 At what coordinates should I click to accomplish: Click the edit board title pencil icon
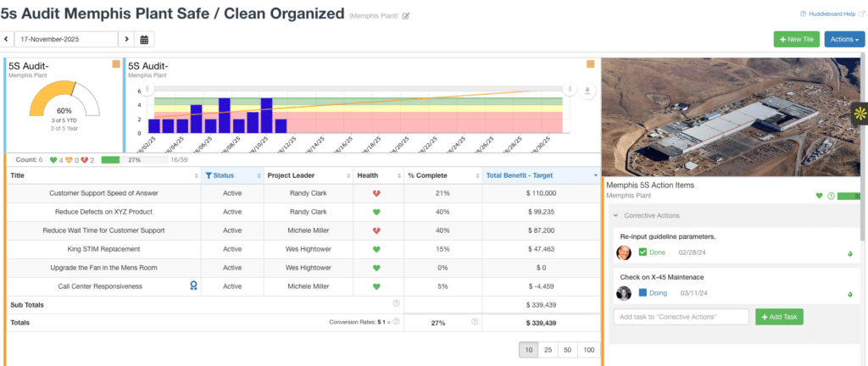pyautogui.click(x=406, y=16)
